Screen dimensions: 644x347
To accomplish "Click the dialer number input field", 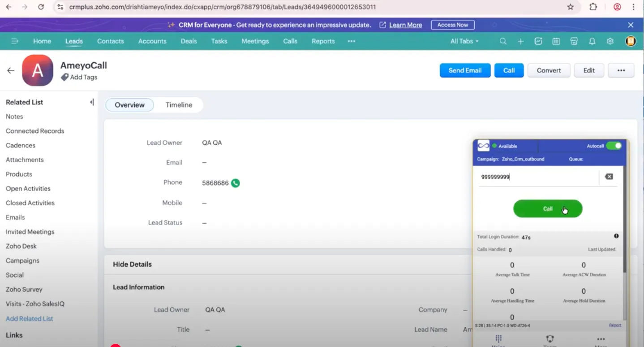I will (538, 177).
